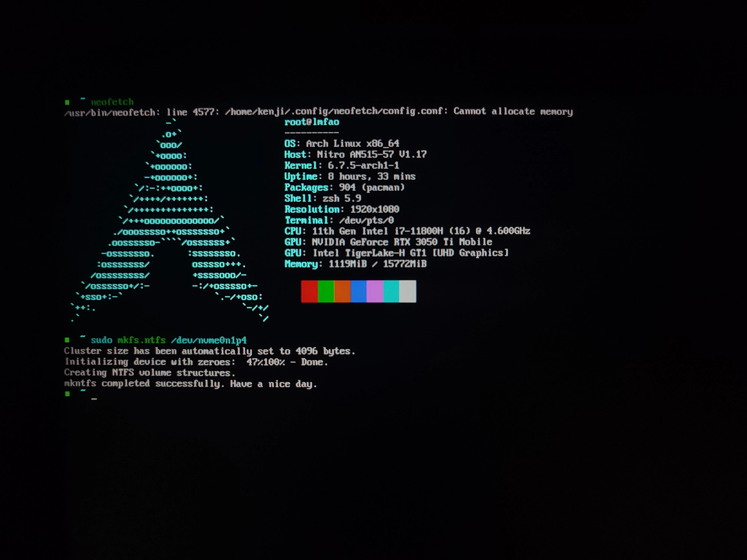Viewport: 747px width, 560px height.
Task: Click the 'Cluster size has been automatically set' line
Action: (210, 351)
